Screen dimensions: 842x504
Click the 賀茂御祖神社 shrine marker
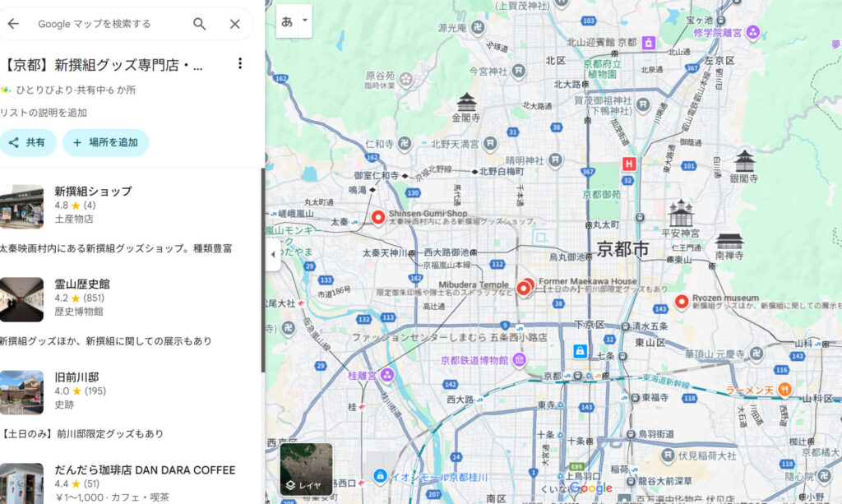[643, 104]
